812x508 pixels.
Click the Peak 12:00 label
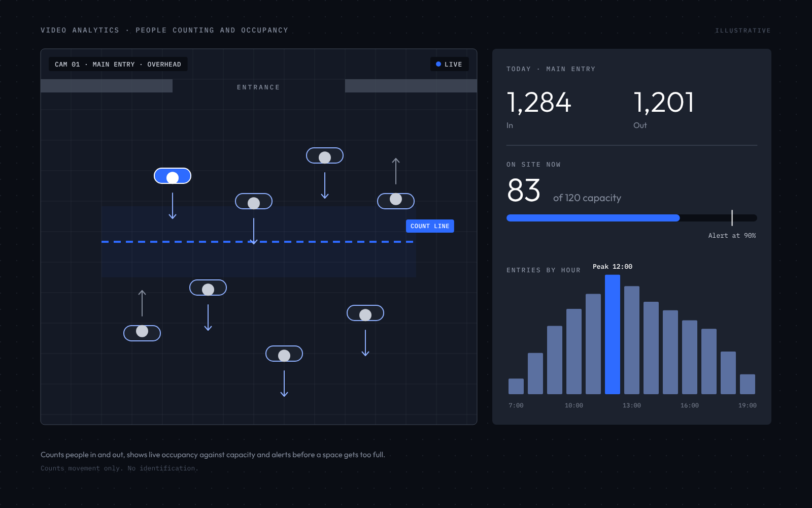[613, 267]
